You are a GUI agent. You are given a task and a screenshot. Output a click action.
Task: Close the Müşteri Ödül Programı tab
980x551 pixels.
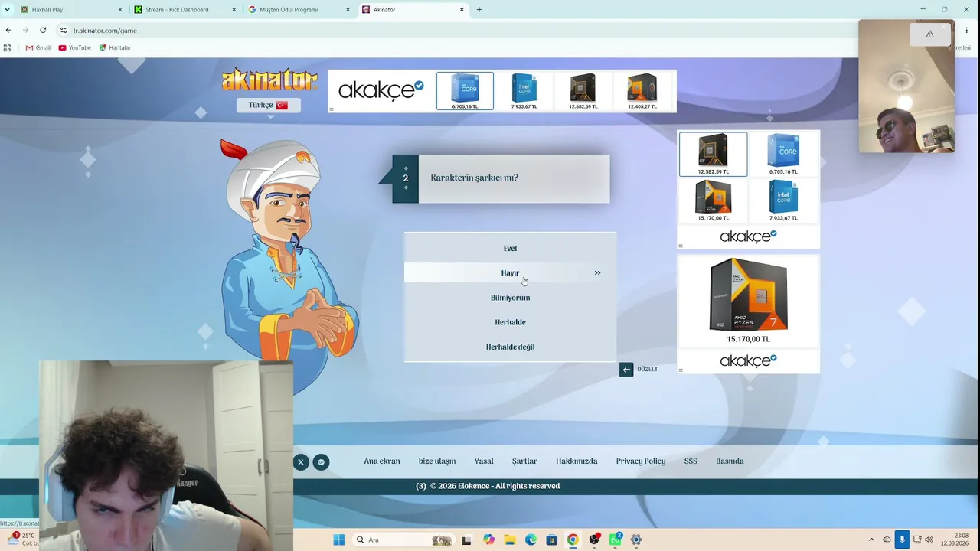348,10
